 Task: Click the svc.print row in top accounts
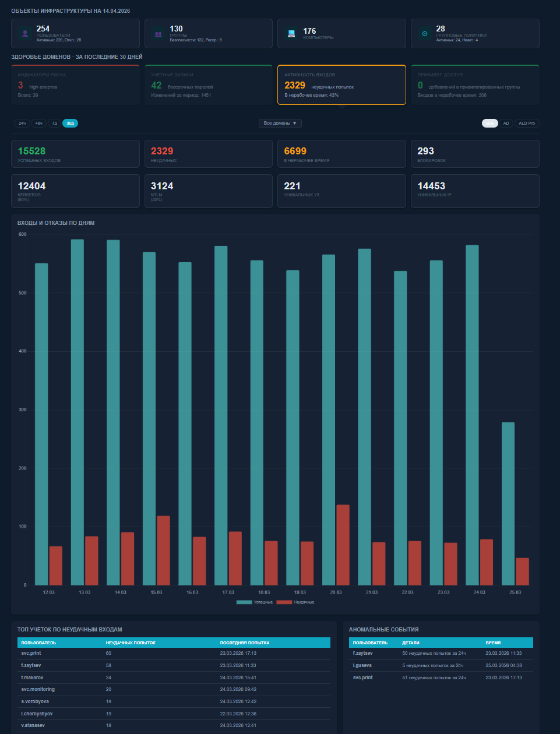coord(174,654)
